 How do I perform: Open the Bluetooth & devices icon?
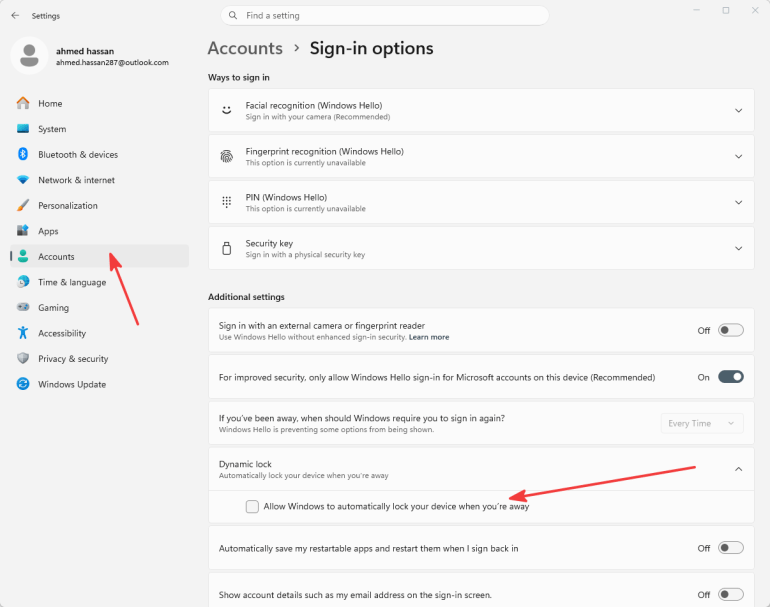(23, 154)
